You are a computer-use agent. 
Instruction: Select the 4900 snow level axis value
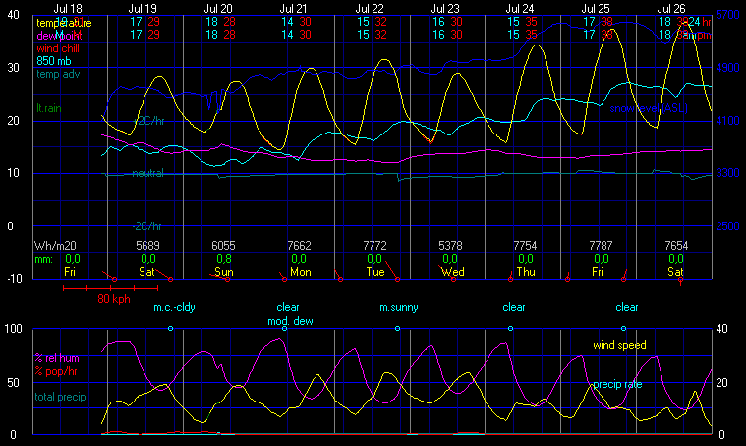(x=728, y=68)
